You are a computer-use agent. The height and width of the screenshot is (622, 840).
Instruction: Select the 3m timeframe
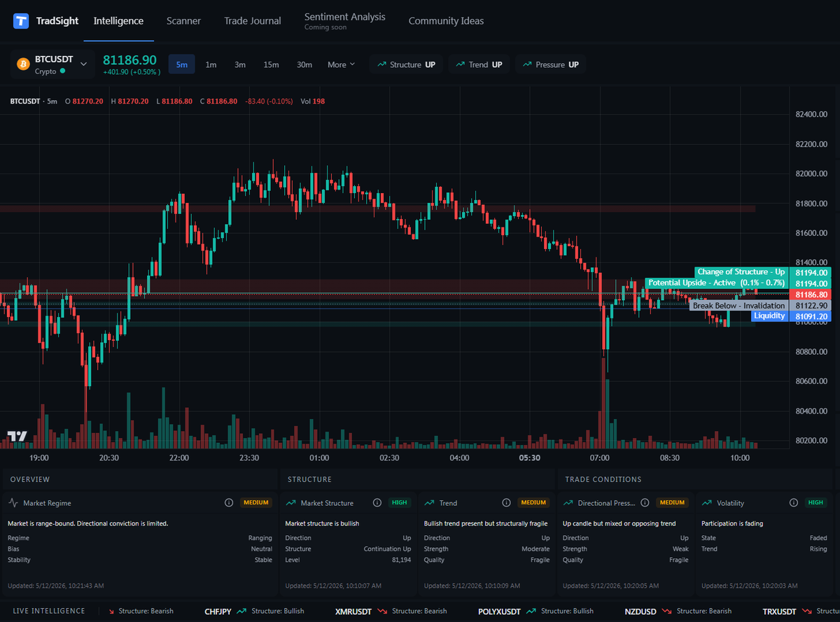pyautogui.click(x=240, y=64)
